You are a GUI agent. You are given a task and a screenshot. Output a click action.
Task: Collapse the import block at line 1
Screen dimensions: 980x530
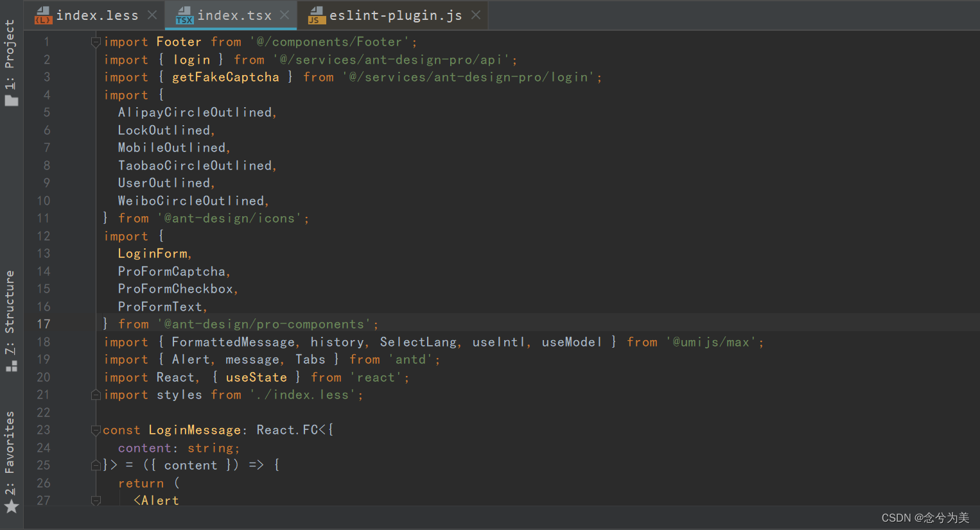[96, 42]
